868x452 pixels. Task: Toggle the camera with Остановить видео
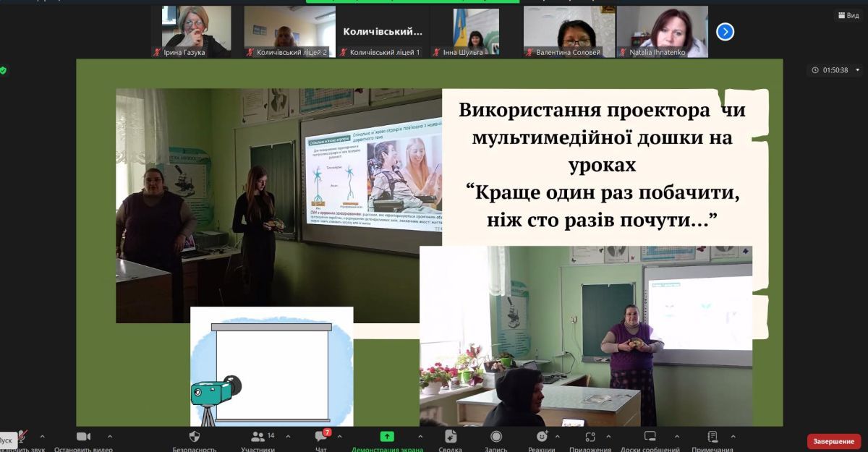tap(83, 437)
